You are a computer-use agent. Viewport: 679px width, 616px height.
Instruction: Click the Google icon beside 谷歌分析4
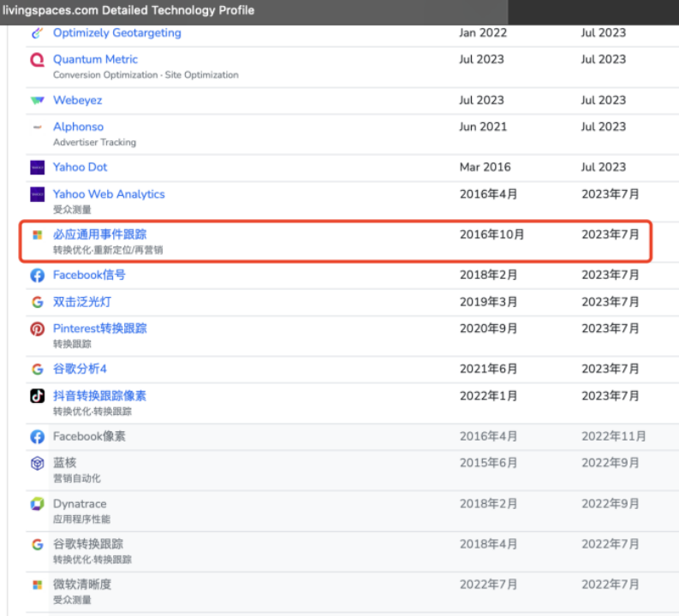point(37,369)
